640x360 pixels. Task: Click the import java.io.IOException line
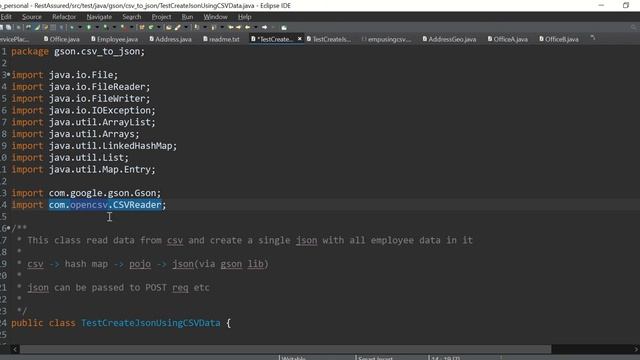83,110
